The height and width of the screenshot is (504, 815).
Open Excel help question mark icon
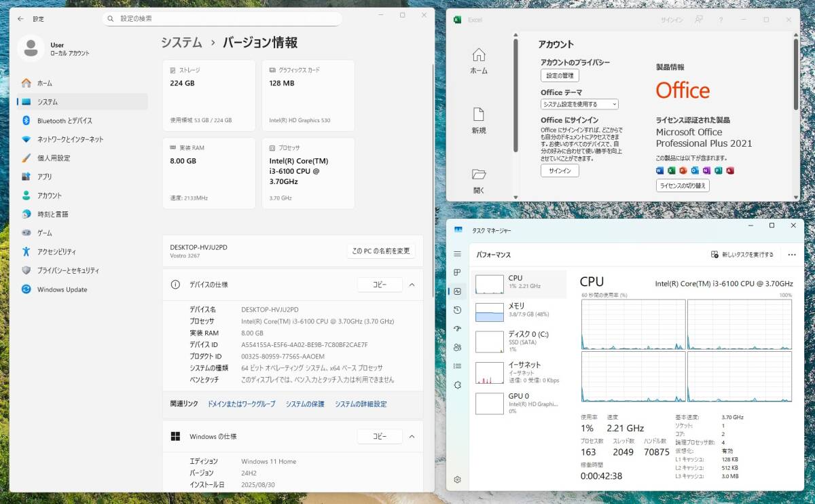721,20
